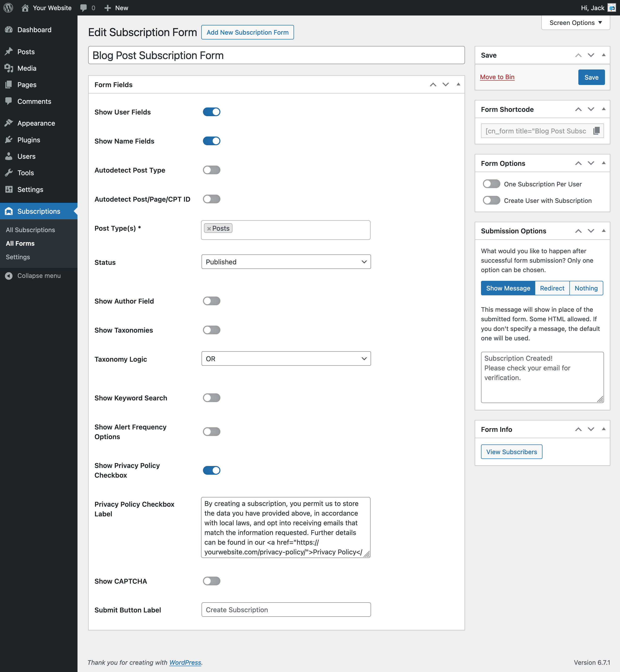The width and height of the screenshot is (620, 672).
Task: Click the Submit Button Label field
Action: point(286,610)
